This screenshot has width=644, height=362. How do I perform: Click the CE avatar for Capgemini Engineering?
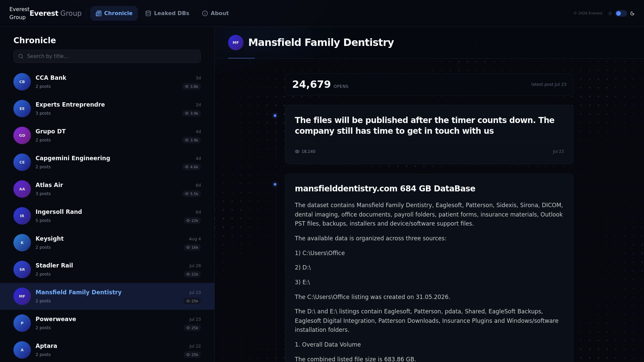22,162
